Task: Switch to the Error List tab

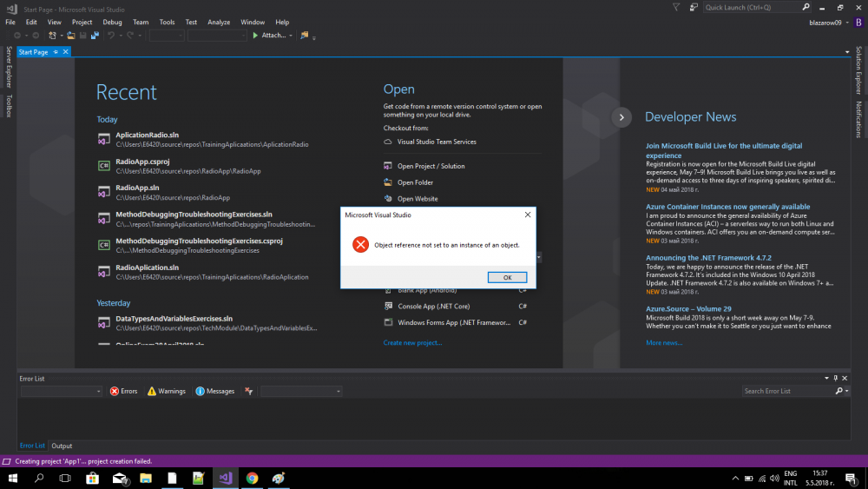Action: pos(32,446)
